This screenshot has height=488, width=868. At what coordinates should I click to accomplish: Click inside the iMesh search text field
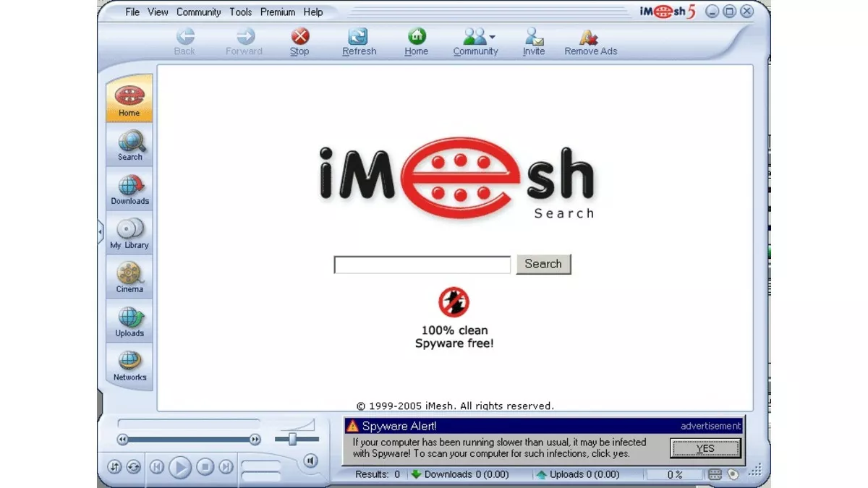422,265
